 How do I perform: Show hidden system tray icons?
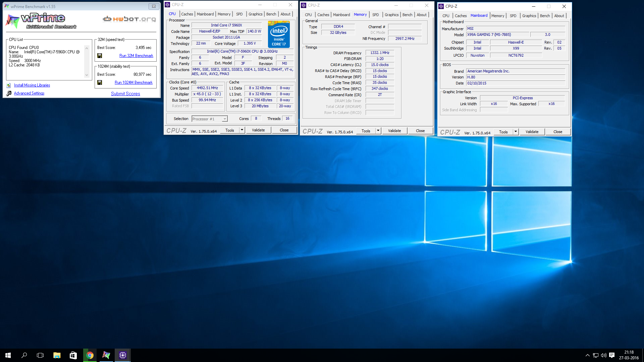click(587, 355)
